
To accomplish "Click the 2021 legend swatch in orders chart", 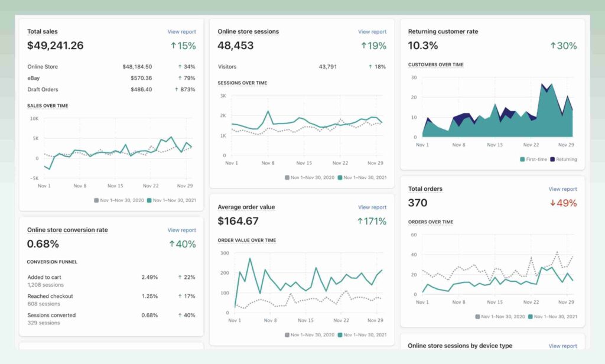I will click(531, 317).
